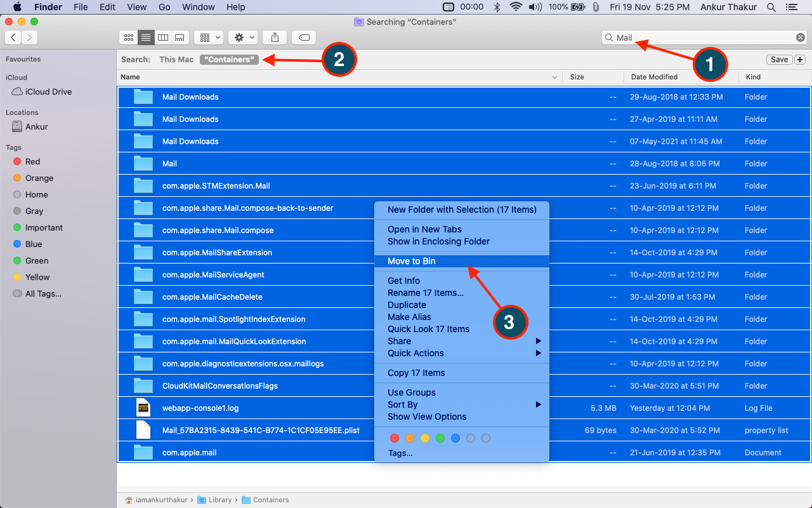Apply blue tag dot in context menu
This screenshot has height=508, width=812.
(x=455, y=438)
